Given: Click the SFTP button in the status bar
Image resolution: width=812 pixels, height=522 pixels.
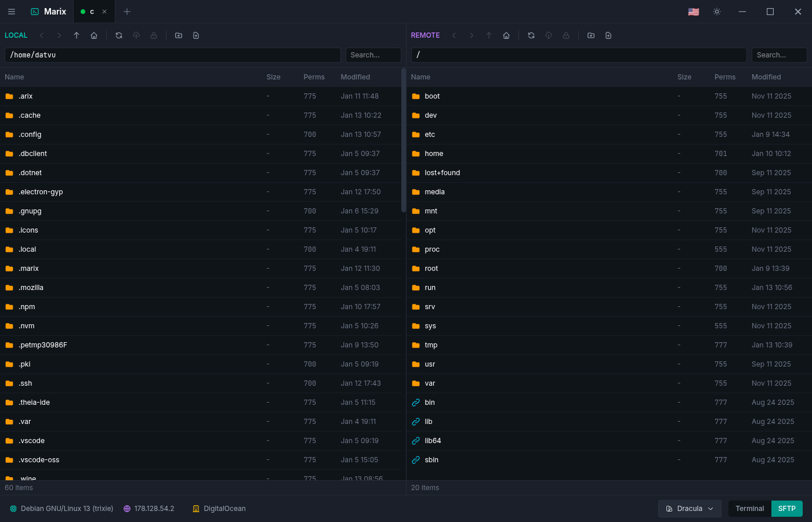Looking at the screenshot, I should (786, 509).
